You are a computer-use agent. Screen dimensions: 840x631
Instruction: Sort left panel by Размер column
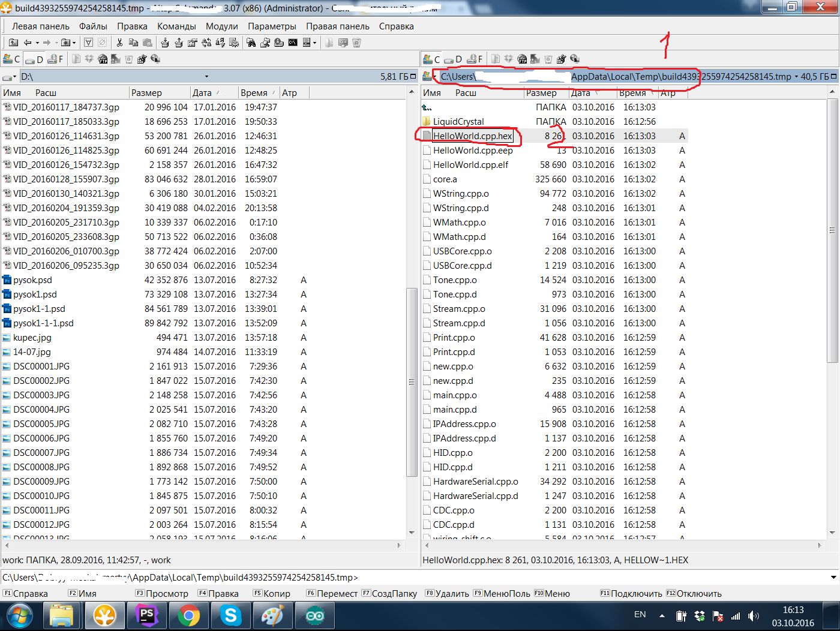(160, 92)
